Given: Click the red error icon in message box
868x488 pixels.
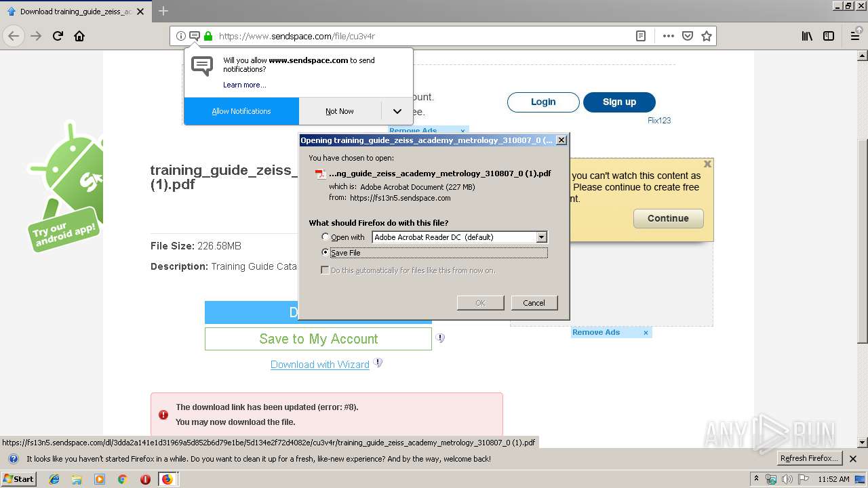Looking at the screenshot, I should point(163,415).
